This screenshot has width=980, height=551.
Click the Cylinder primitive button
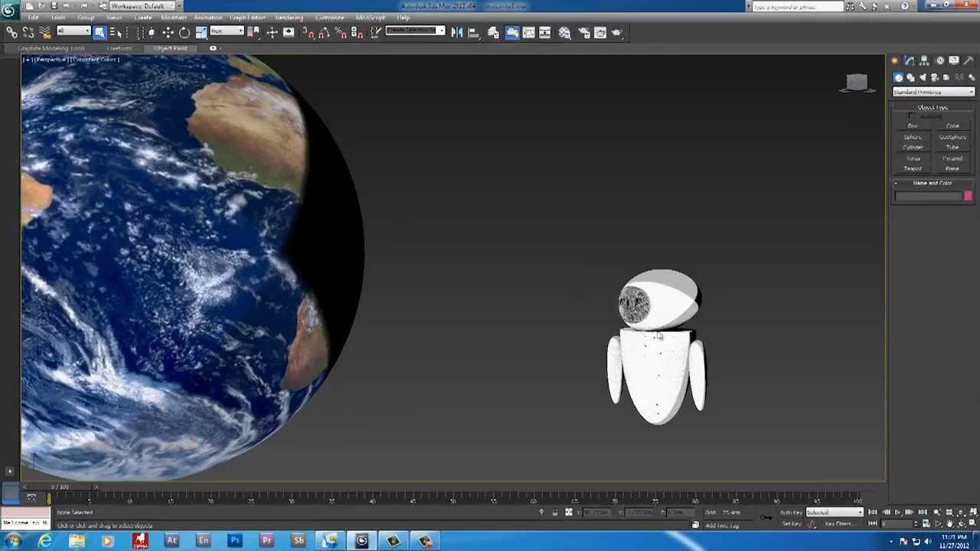(913, 147)
